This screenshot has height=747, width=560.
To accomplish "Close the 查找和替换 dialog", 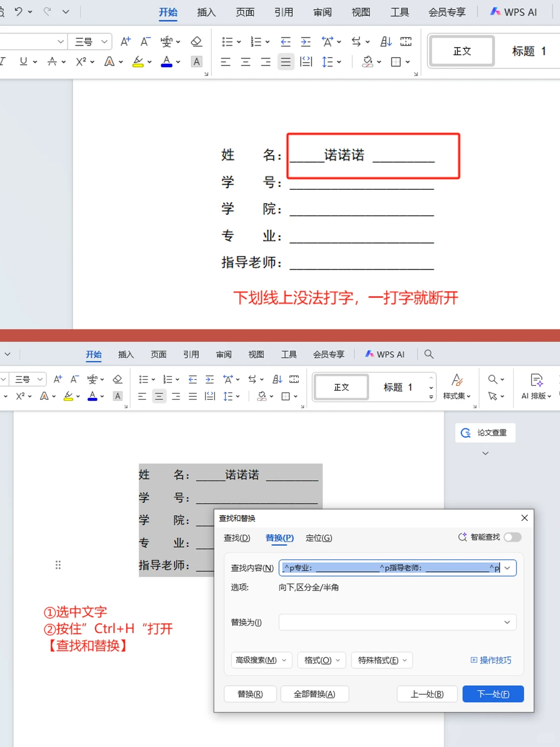I will 524,518.
